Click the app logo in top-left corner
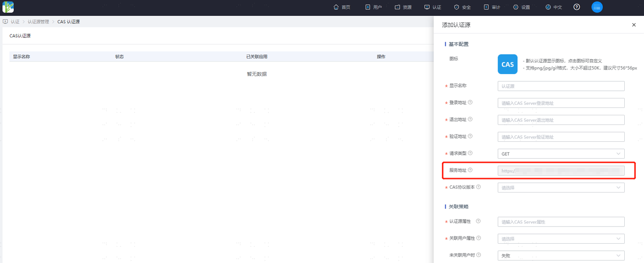Viewport: 644px width, 263px height. (x=8, y=7)
